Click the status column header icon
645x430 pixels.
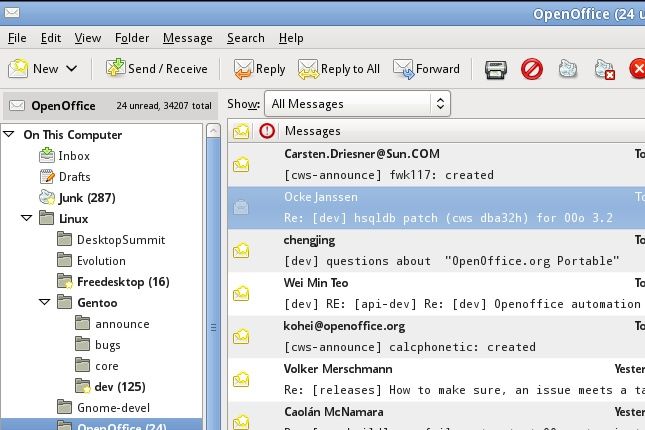(241, 131)
